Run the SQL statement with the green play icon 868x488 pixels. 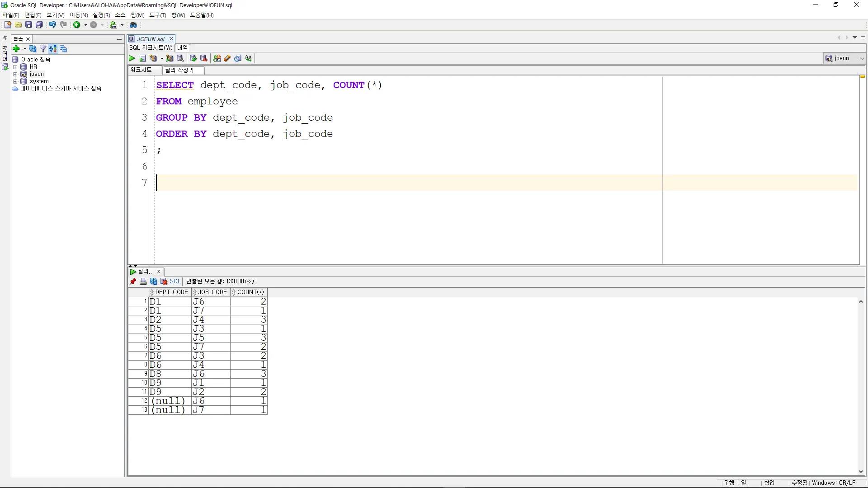point(132,58)
